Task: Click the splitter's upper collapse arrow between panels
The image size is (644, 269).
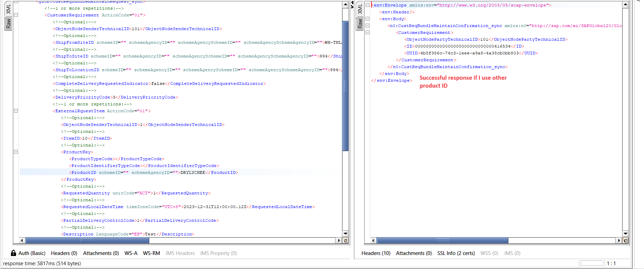Action: coord(352,3)
